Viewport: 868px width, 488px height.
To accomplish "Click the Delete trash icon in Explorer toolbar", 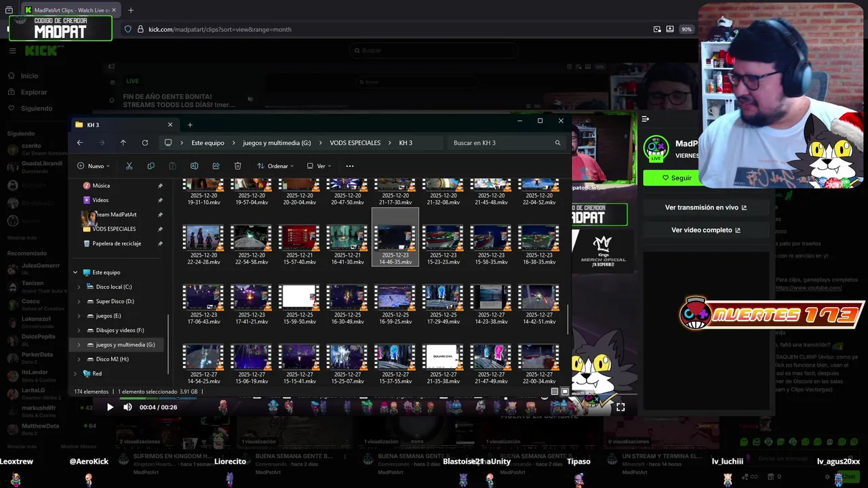I will coord(237,166).
